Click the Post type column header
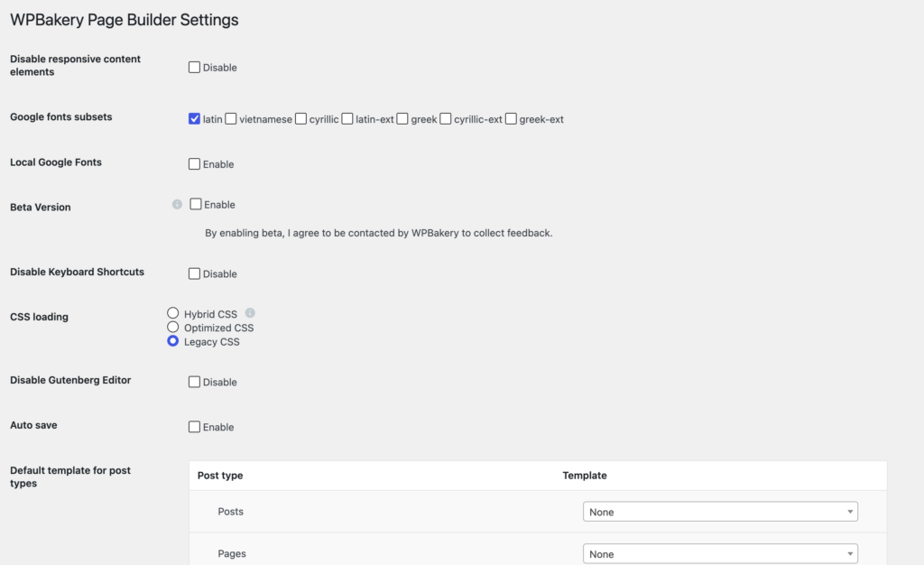This screenshot has height=565, width=924. [220, 476]
